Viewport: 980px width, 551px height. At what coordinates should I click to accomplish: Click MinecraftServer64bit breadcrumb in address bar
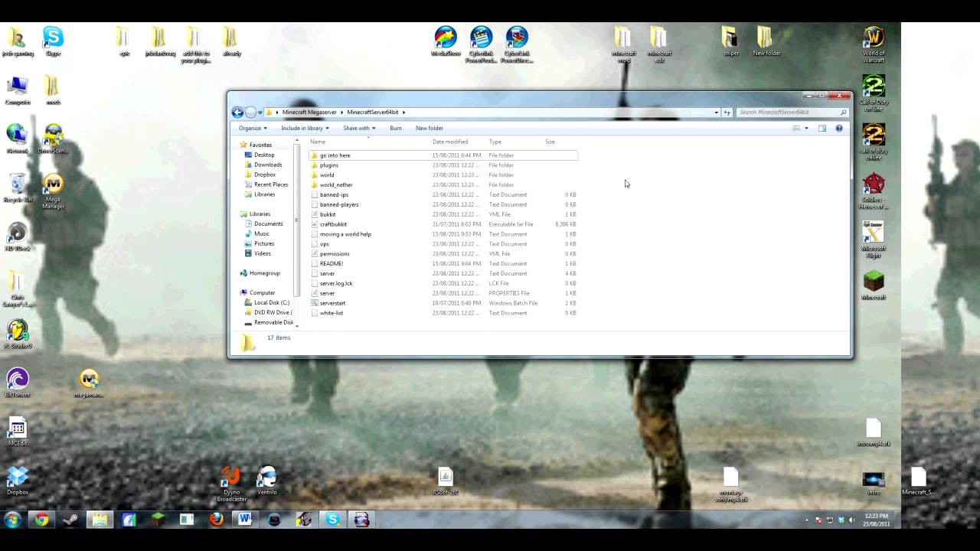pyautogui.click(x=373, y=112)
